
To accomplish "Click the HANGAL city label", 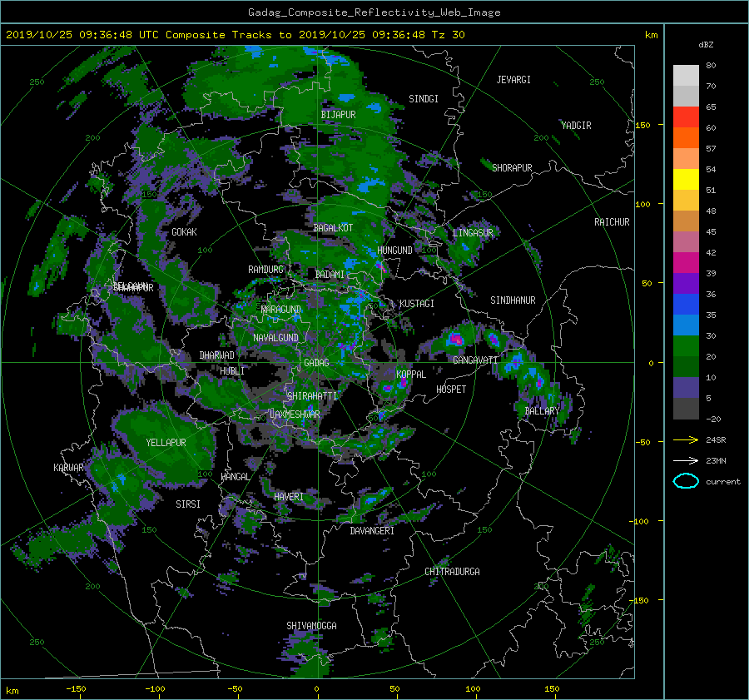I will (x=236, y=476).
